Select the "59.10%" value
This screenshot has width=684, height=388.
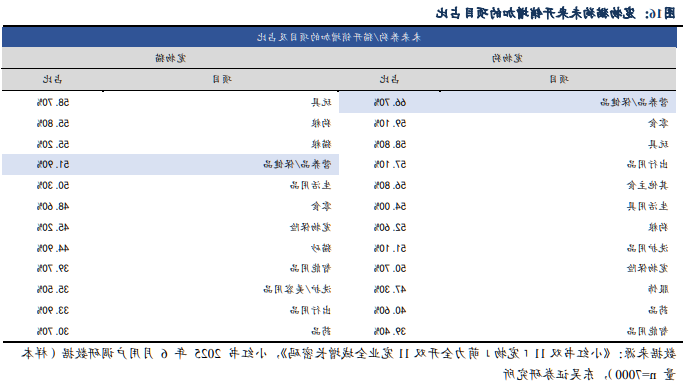(x=390, y=124)
